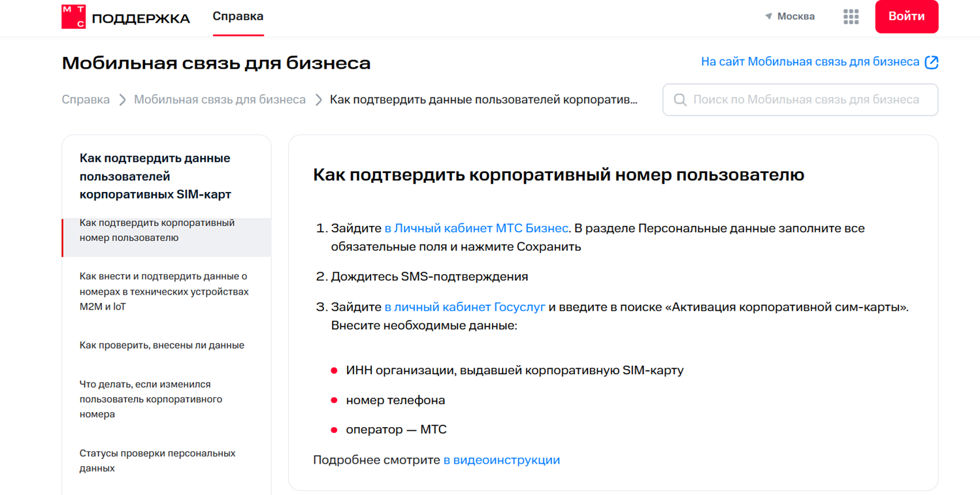Select the Справка tab in header

pyautogui.click(x=238, y=16)
